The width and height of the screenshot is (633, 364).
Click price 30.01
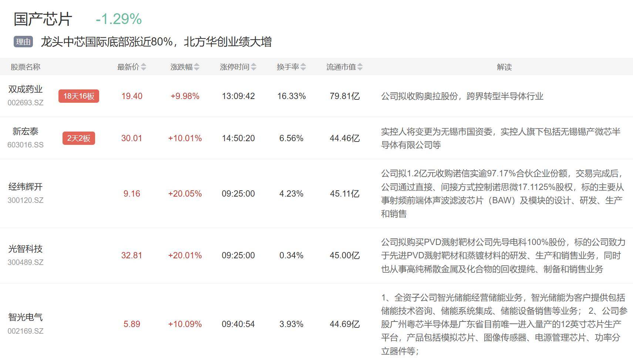tap(132, 138)
